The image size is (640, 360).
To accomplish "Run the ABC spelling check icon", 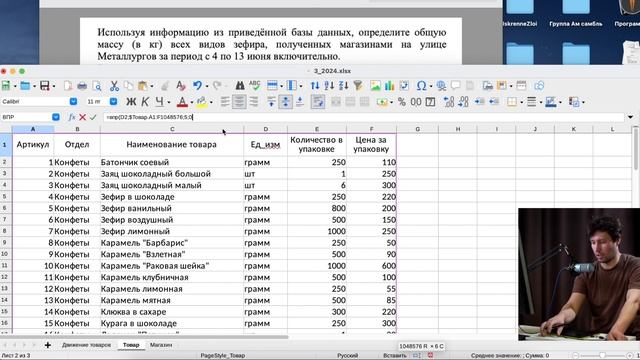I will [x=255, y=86].
